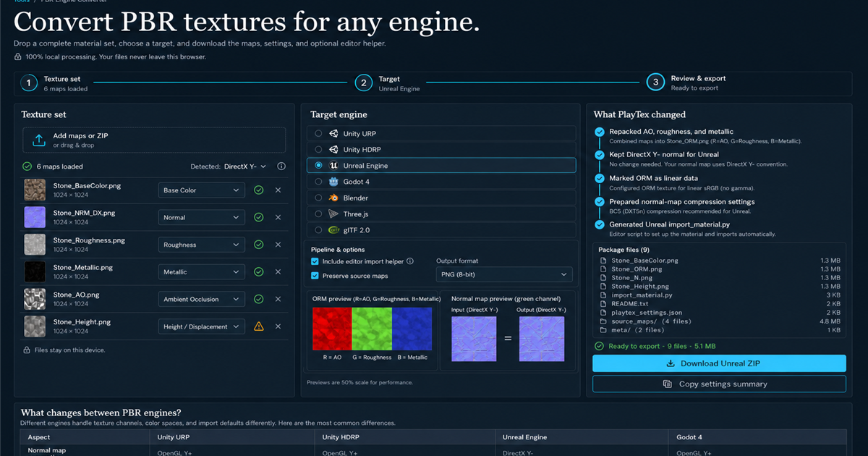Uncheck Include editor import helper
Image resolution: width=868 pixels, height=456 pixels.
click(x=315, y=261)
